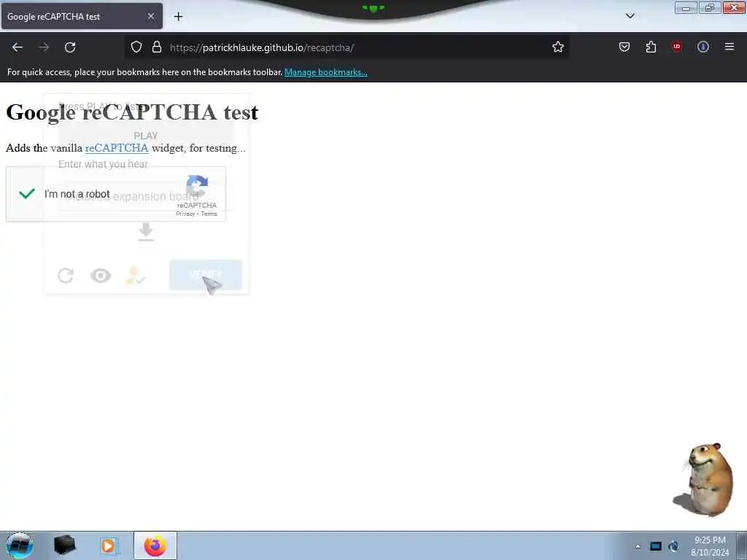747x560 pixels.
Task: Open the Firefox application menu
Action: click(x=729, y=47)
